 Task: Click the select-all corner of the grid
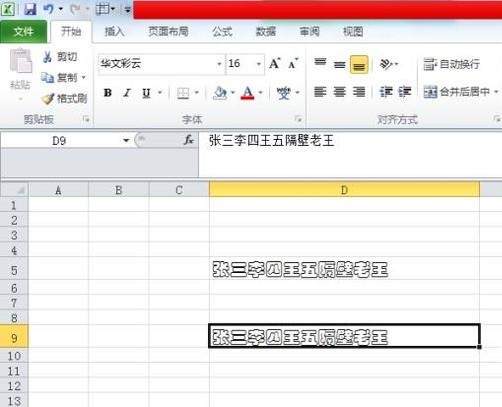pyautogui.click(x=15, y=190)
